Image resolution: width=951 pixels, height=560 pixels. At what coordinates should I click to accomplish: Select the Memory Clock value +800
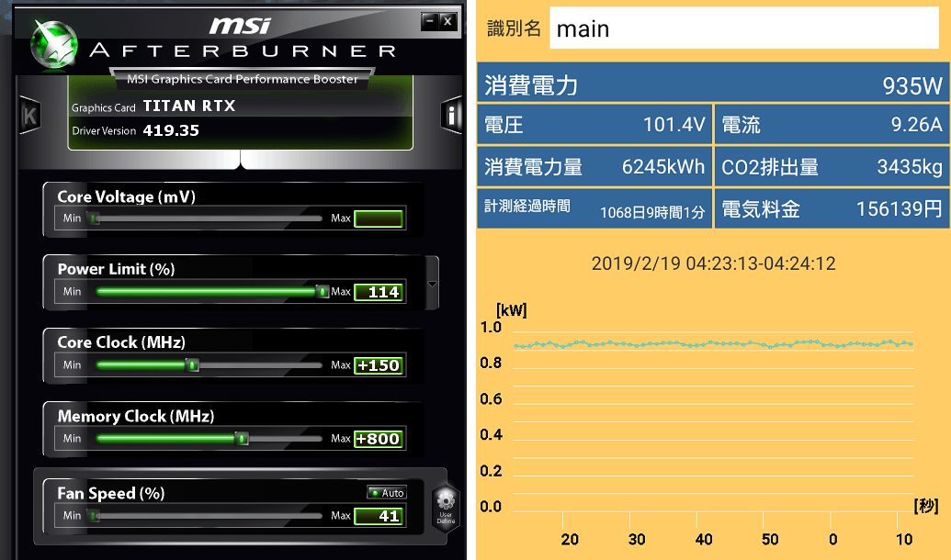click(379, 439)
